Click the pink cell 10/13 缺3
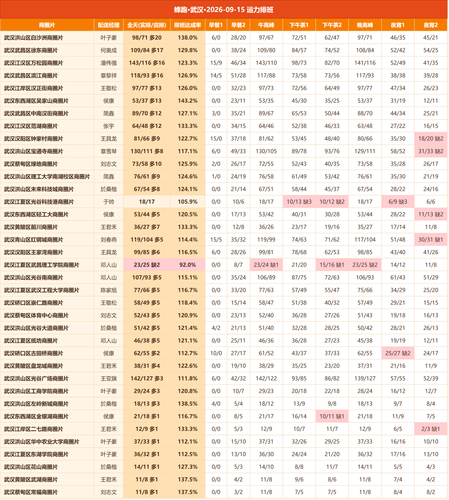Image resolution: width=449 pixels, height=500 pixels. click(299, 202)
